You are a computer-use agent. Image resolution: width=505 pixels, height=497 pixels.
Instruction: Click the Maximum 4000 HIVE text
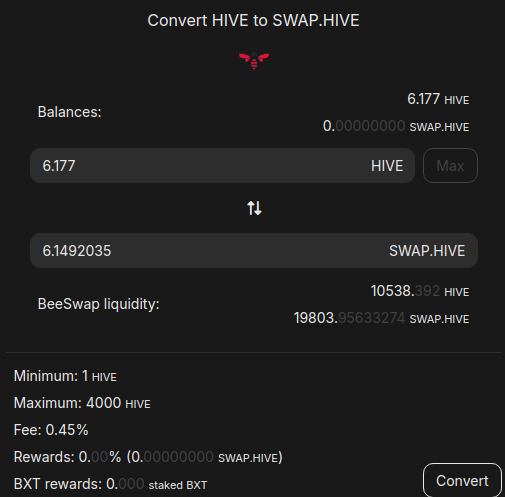tap(82, 403)
